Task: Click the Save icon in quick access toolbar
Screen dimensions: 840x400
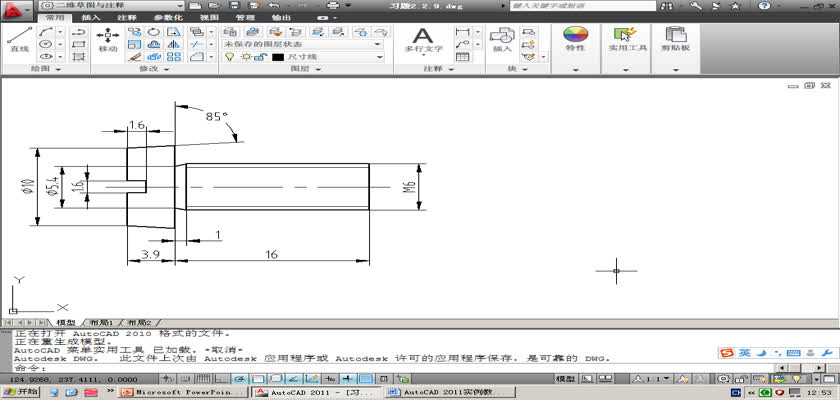Action: pos(234,5)
